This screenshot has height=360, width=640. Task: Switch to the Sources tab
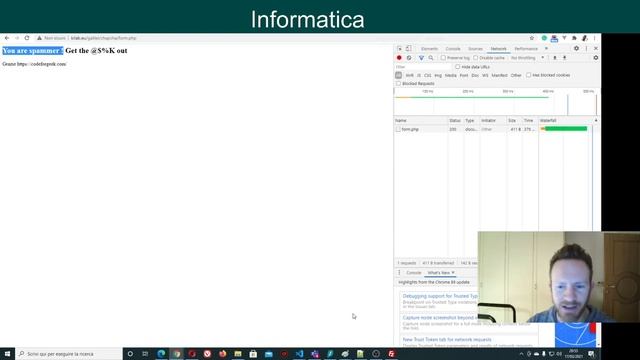[475, 49]
